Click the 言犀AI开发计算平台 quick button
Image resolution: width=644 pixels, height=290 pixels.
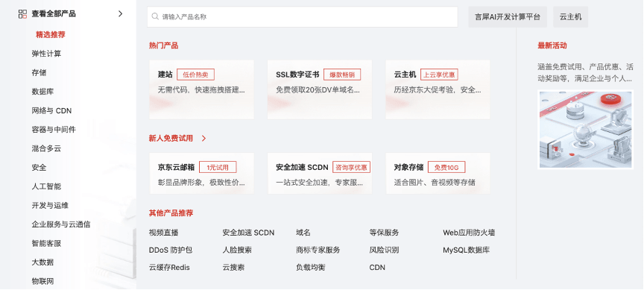tap(508, 17)
